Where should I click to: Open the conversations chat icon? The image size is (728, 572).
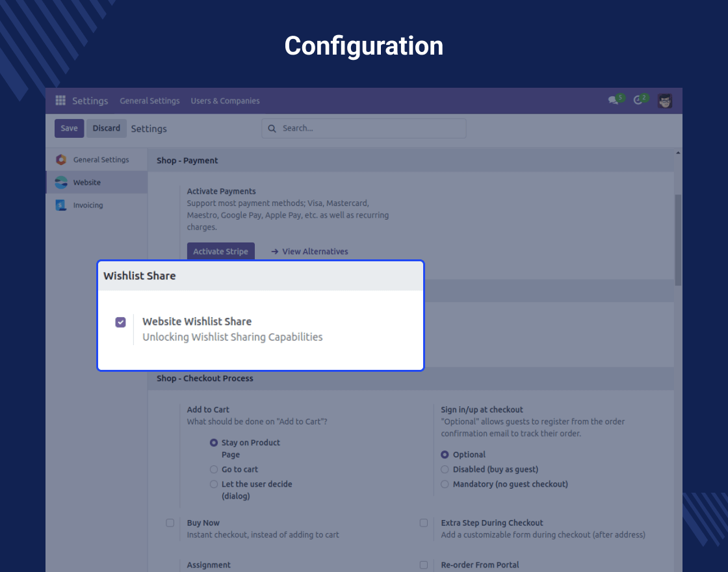coord(613,100)
